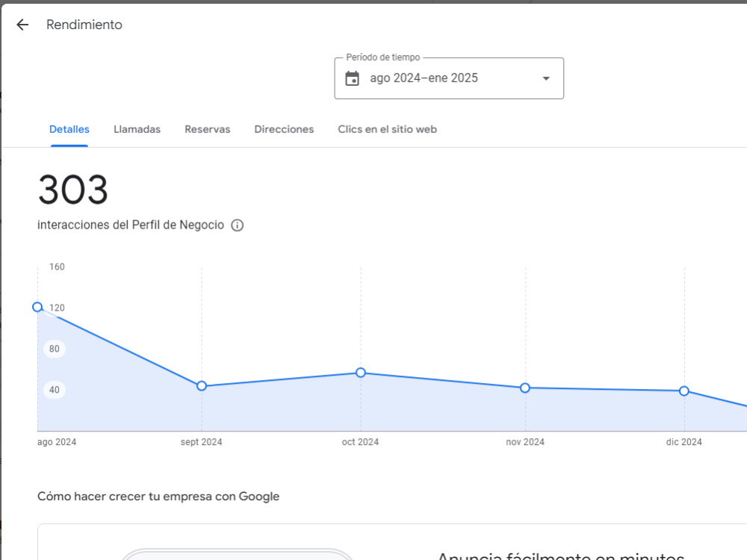Image resolution: width=747 pixels, height=560 pixels.
Task: Click 'Cómo hacer crecer tu empresa con Google' heading
Action: coord(158,497)
